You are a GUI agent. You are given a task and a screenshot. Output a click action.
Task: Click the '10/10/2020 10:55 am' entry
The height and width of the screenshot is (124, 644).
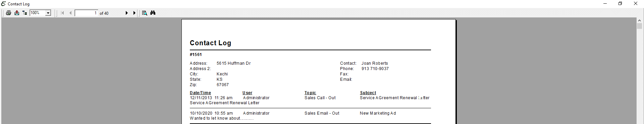tap(211, 113)
